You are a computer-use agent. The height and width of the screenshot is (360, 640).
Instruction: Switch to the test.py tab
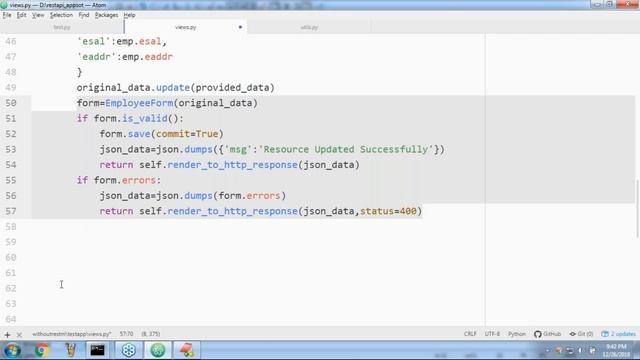(x=62, y=27)
